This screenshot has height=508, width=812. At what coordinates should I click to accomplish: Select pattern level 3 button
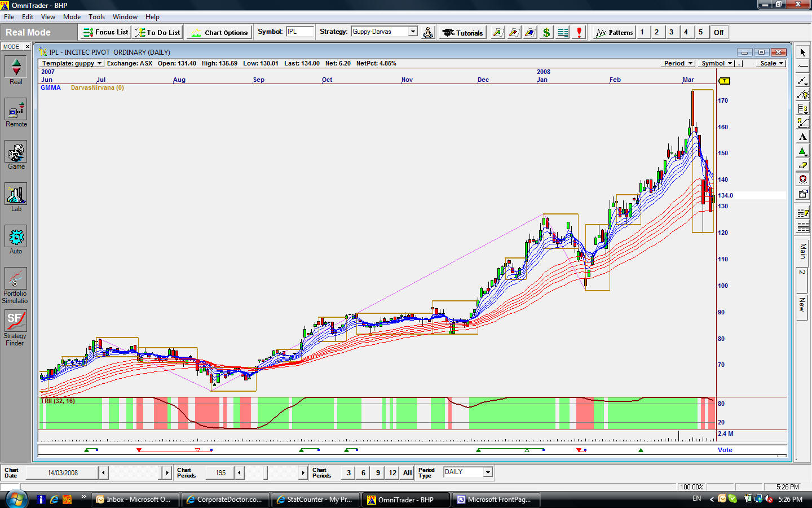tap(671, 32)
